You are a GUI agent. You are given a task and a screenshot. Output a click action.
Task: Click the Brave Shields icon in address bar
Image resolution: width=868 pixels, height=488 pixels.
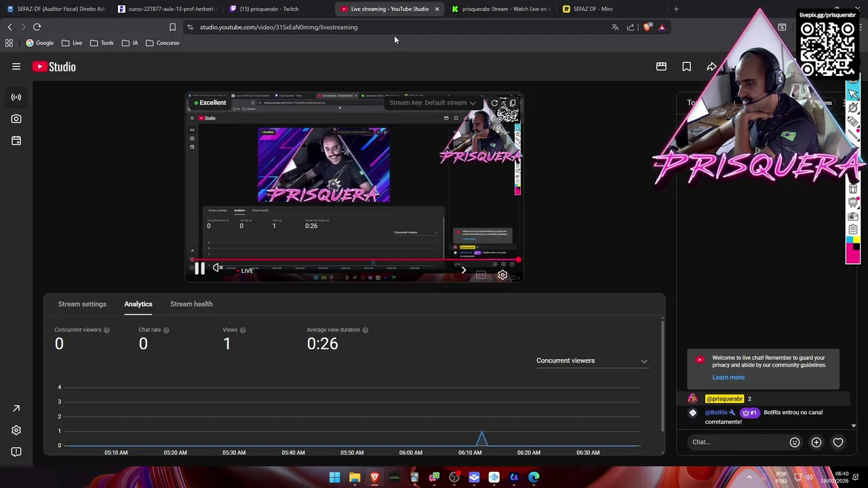(x=647, y=27)
